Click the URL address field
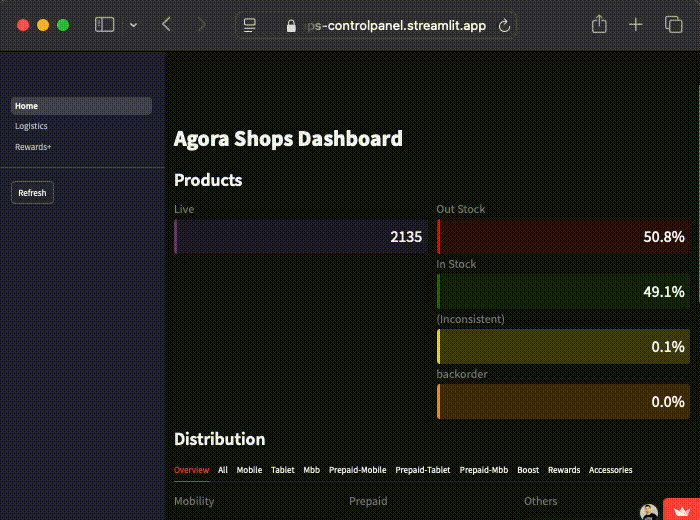The image size is (700, 520). pos(376,25)
